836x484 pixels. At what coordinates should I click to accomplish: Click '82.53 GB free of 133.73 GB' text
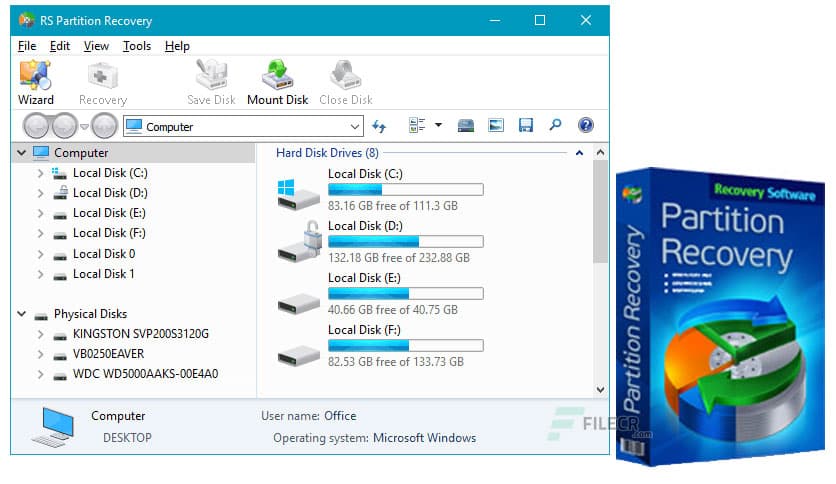396,362
